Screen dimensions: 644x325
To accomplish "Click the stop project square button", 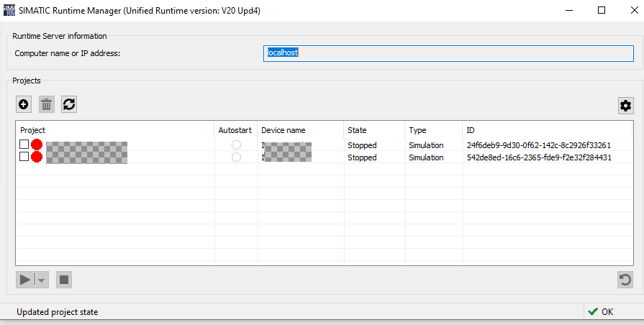I will (64, 280).
